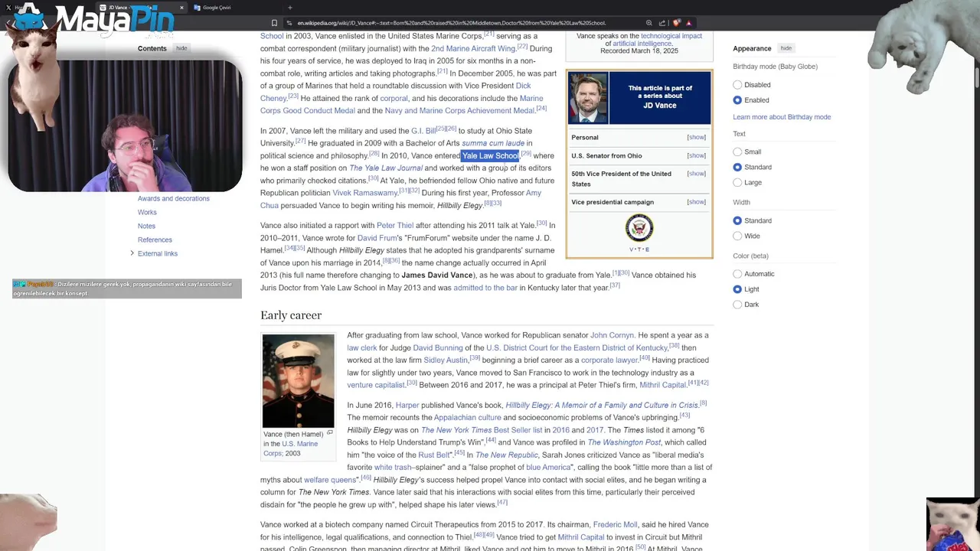
Task: Open the technological impact link in caption
Action: point(671,36)
